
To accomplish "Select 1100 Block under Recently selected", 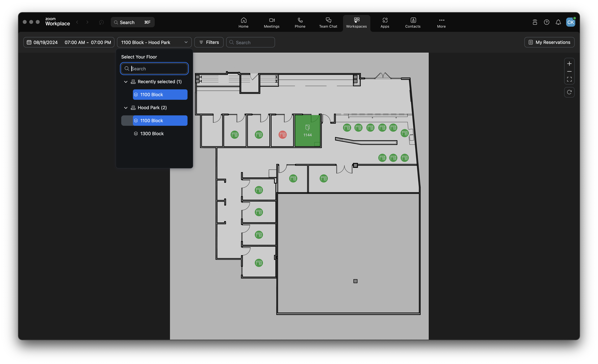I will tap(160, 95).
